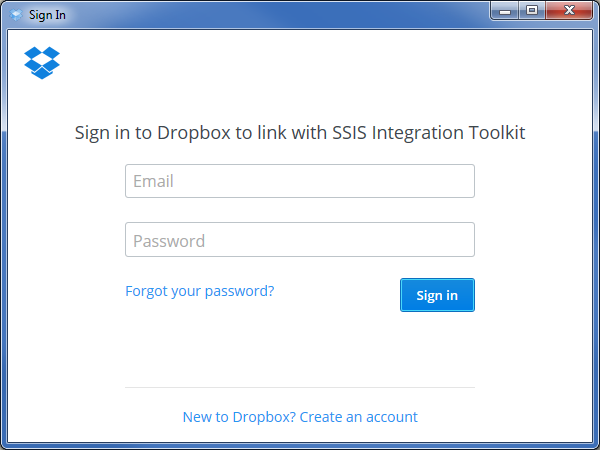Maximize the Sign In window
The height and width of the screenshot is (450, 600).
click(532, 11)
